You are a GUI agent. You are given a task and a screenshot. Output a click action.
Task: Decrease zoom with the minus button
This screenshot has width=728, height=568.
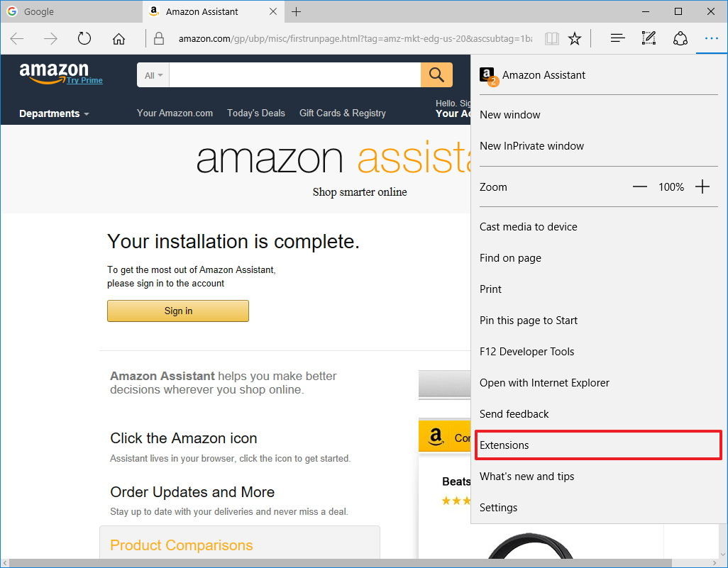click(x=640, y=186)
